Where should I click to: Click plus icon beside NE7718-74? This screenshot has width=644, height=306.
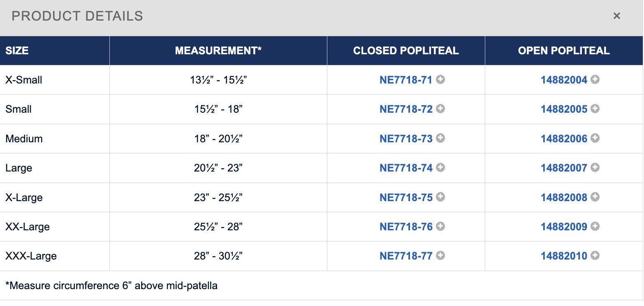(440, 167)
